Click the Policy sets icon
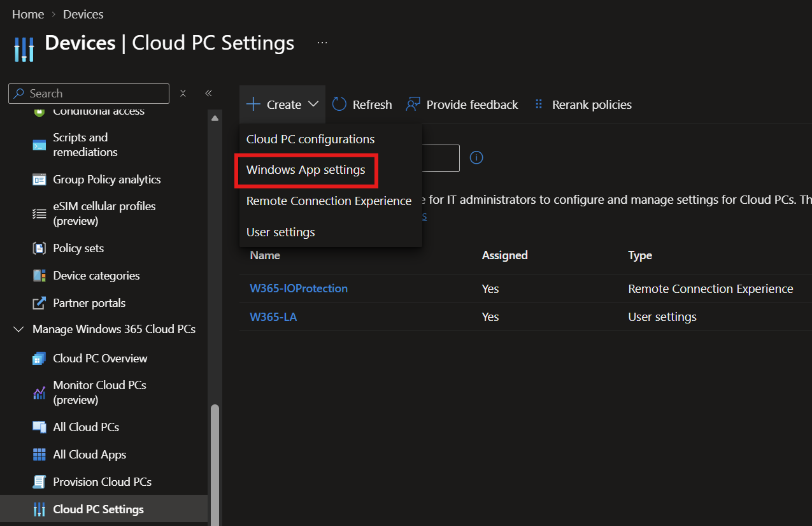Screen dimensions: 812x526 coord(39,248)
